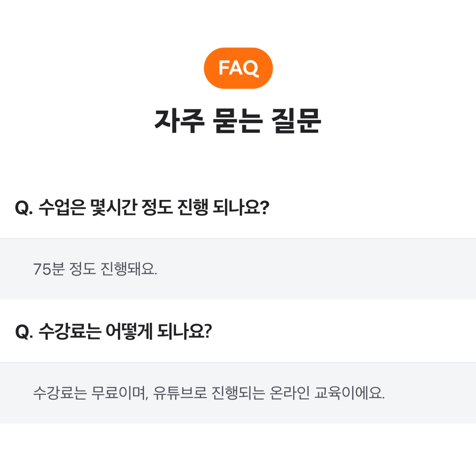
Task: Click 75분 in the first answer
Action: [x=49, y=269]
